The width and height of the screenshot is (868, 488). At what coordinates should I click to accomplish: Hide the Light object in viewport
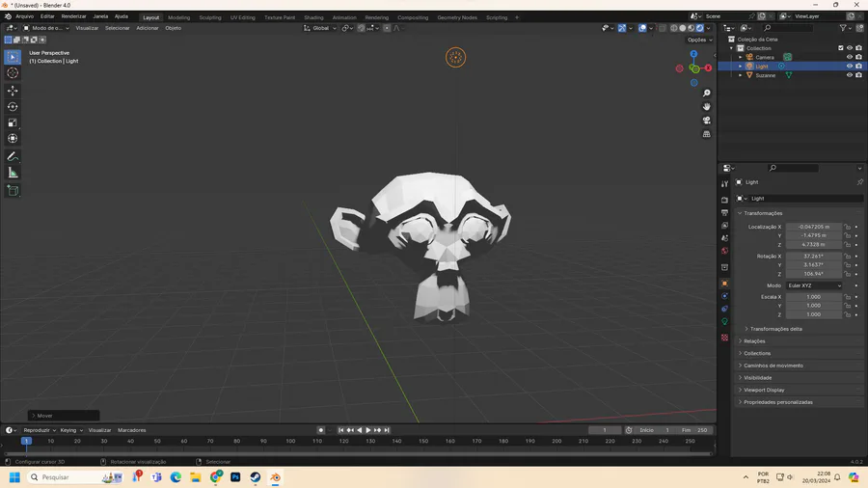pyautogui.click(x=849, y=66)
